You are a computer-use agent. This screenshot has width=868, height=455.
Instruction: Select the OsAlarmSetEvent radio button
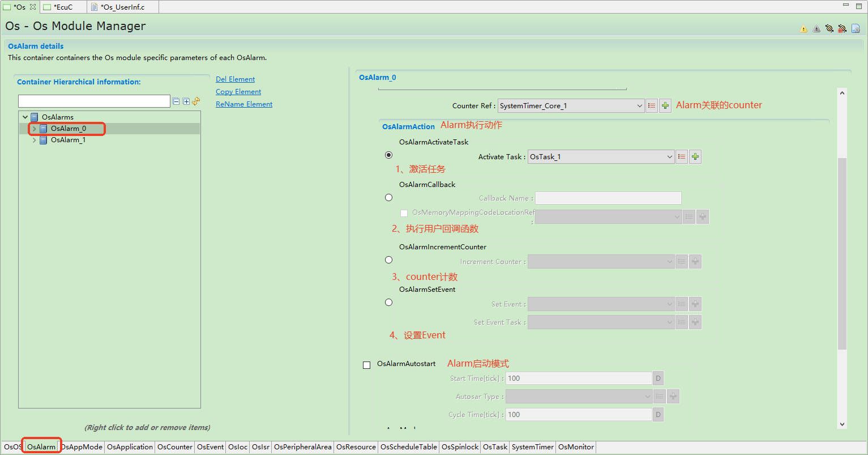(x=388, y=303)
